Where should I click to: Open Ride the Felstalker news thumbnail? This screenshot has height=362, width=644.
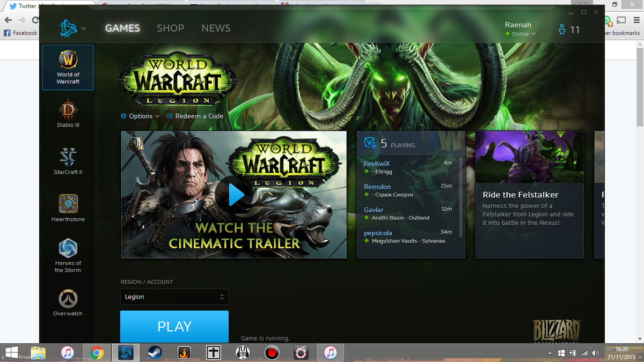(530, 157)
